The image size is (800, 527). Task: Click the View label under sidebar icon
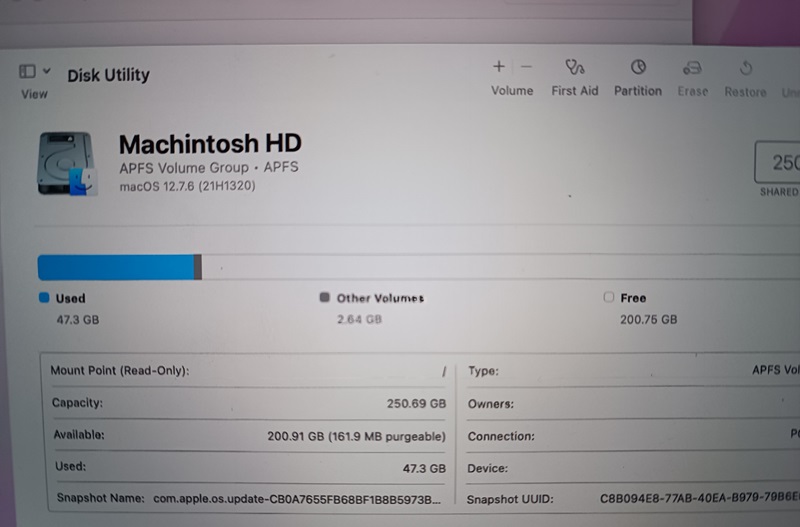point(34,94)
